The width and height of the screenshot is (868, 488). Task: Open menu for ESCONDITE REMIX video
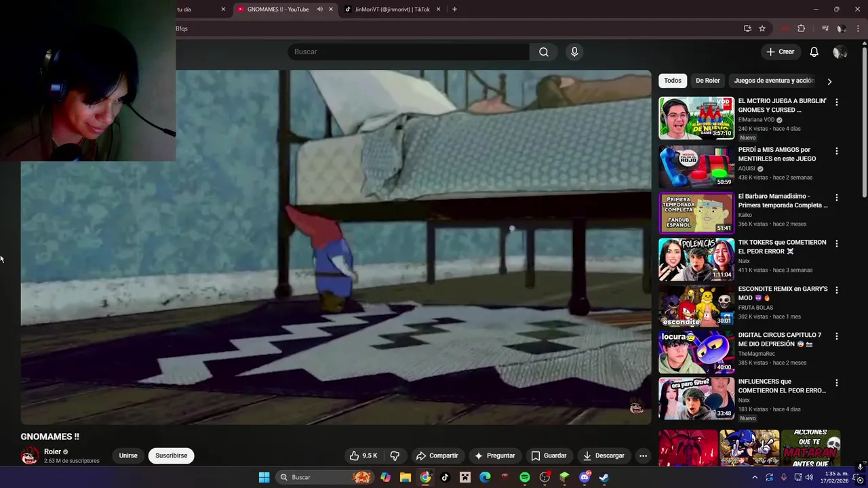836,289
